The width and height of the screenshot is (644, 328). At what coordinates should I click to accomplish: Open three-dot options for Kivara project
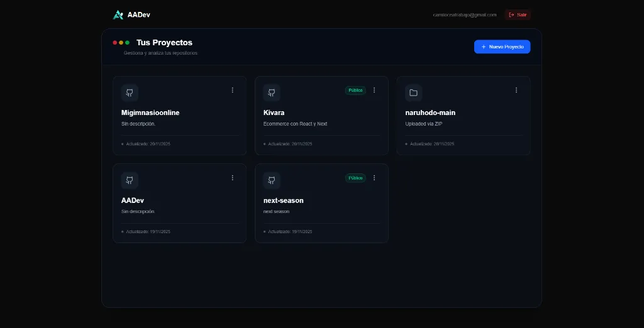pyautogui.click(x=374, y=90)
